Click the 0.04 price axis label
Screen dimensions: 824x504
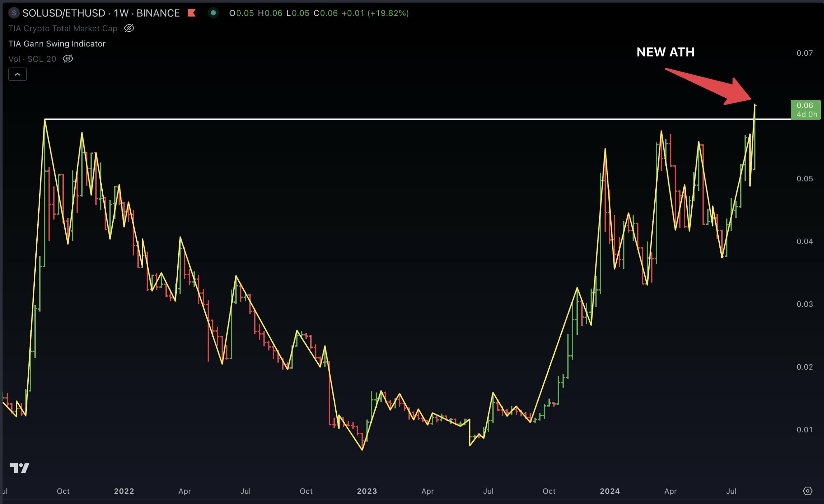805,241
